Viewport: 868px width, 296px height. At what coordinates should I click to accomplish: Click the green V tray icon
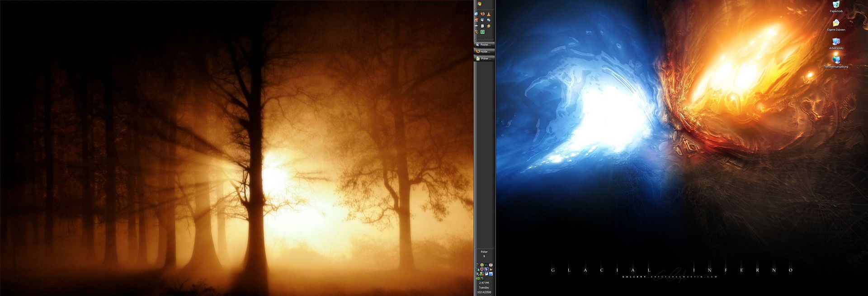tap(486, 265)
